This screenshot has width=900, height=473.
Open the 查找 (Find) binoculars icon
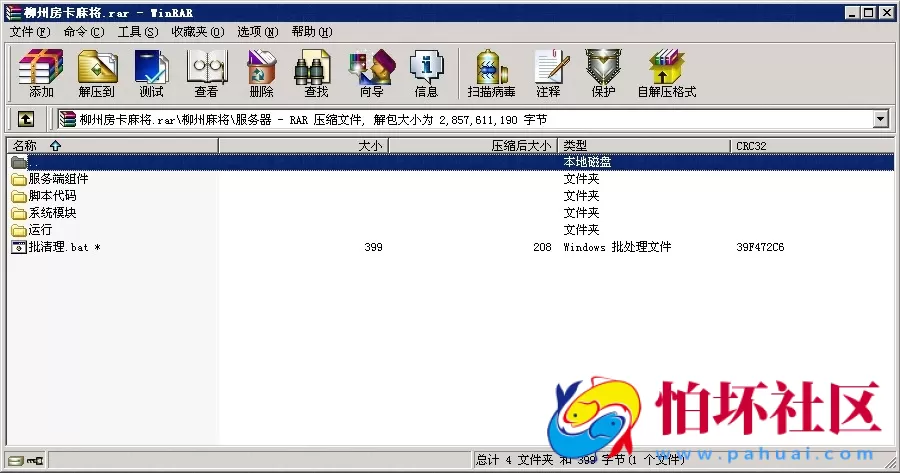point(316,72)
